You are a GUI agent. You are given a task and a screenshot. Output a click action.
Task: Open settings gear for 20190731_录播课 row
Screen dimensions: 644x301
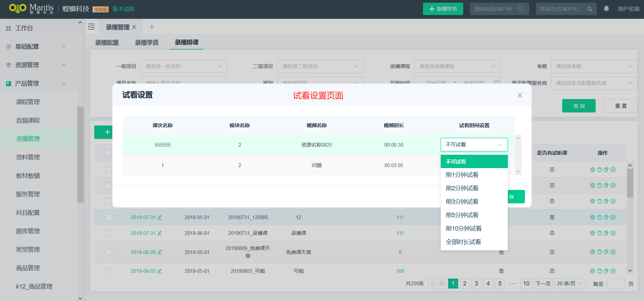[592, 233]
